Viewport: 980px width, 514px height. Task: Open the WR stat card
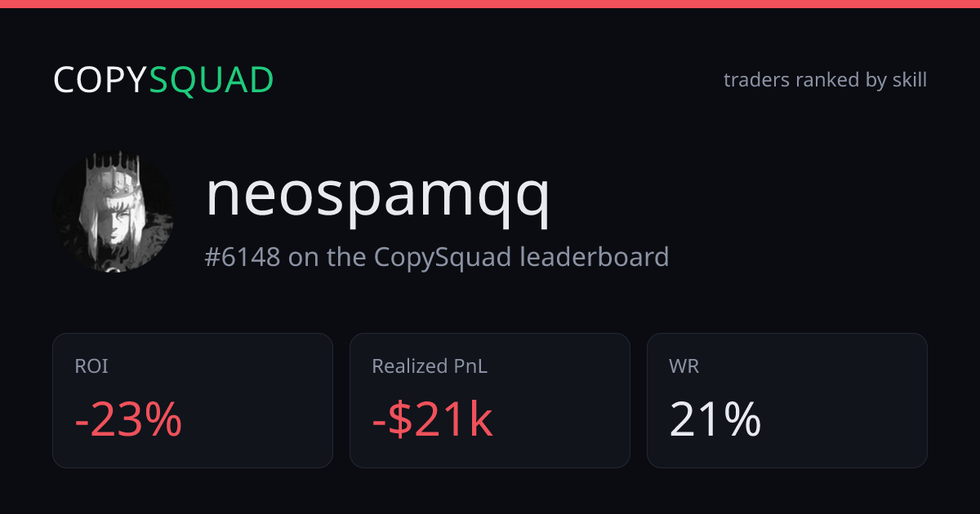787,401
